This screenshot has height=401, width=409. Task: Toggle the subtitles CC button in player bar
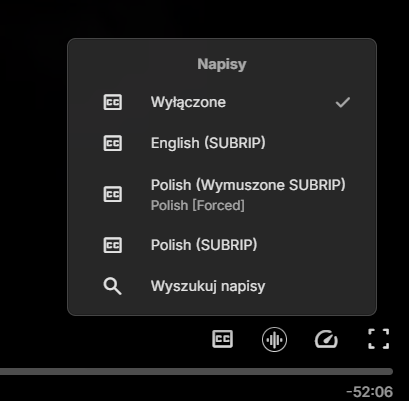pyautogui.click(x=222, y=339)
